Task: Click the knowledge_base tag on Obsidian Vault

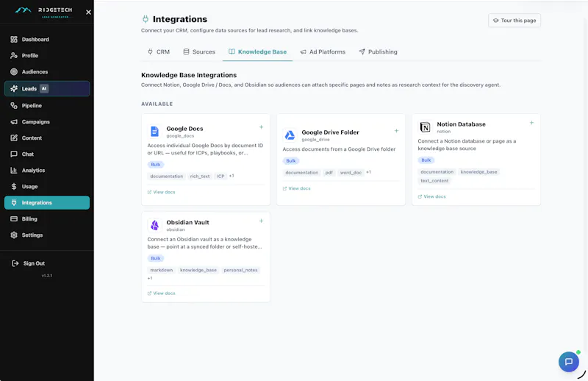Action: click(x=198, y=270)
